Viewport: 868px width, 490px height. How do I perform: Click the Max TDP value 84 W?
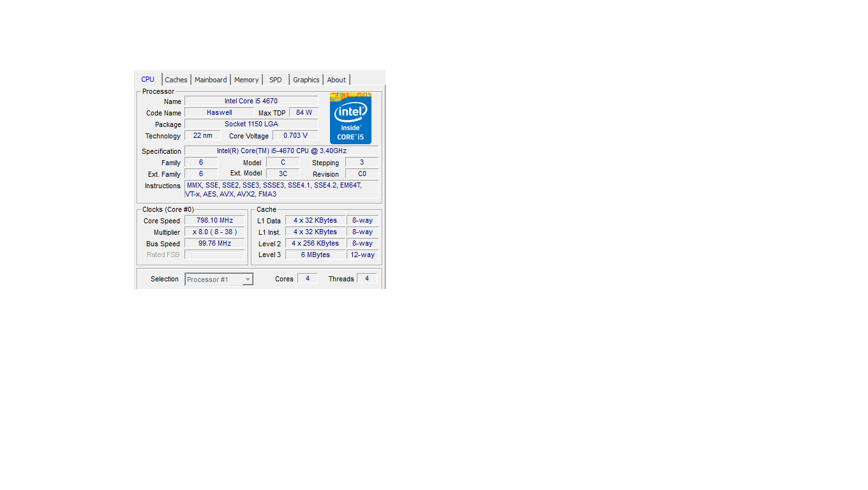pos(304,112)
